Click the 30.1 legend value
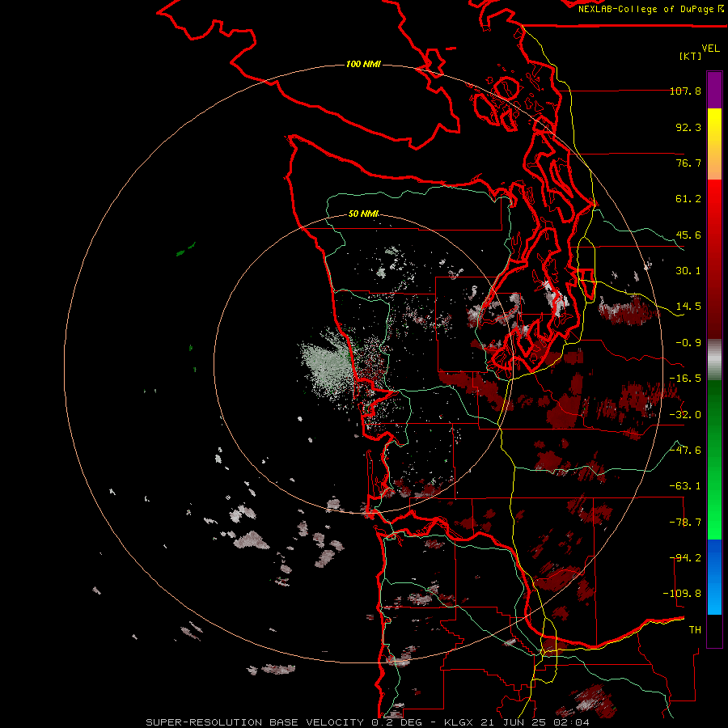This screenshot has height=728, width=728. click(x=688, y=271)
